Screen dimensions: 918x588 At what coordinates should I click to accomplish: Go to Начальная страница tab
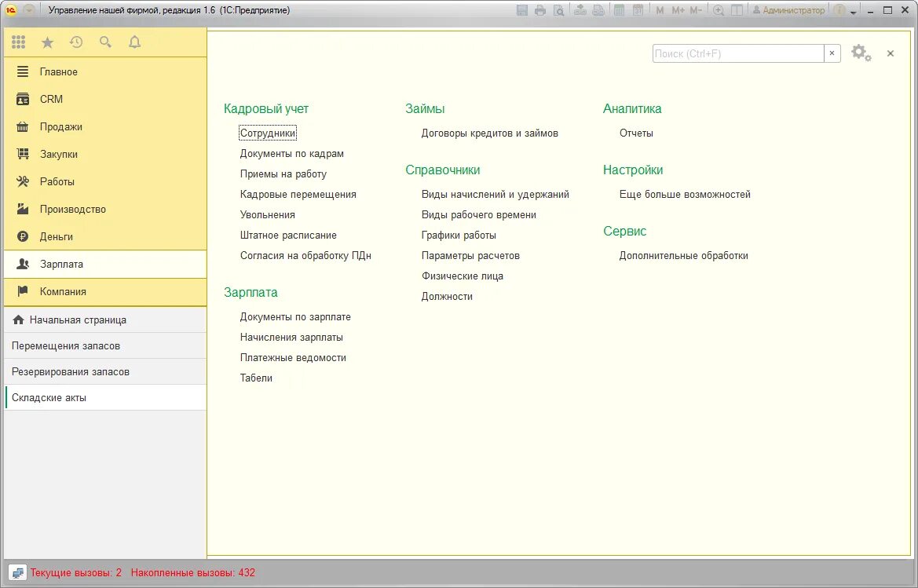click(x=105, y=320)
